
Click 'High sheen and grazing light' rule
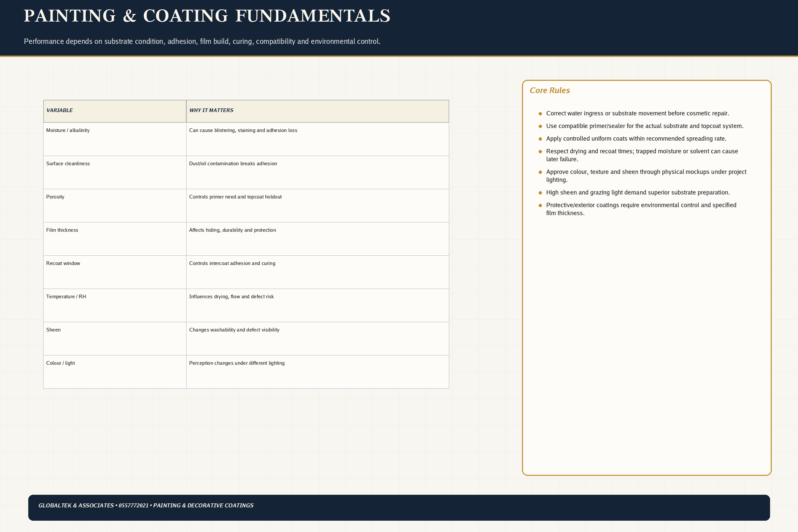638,193
